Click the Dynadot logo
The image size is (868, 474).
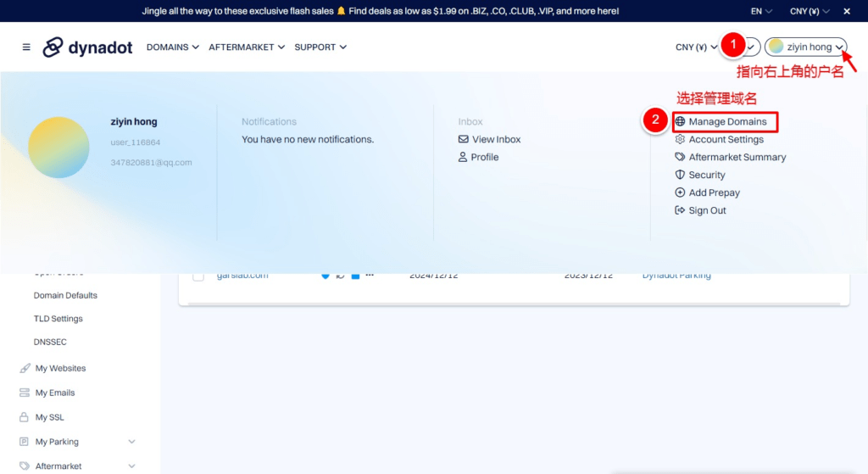click(88, 47)
